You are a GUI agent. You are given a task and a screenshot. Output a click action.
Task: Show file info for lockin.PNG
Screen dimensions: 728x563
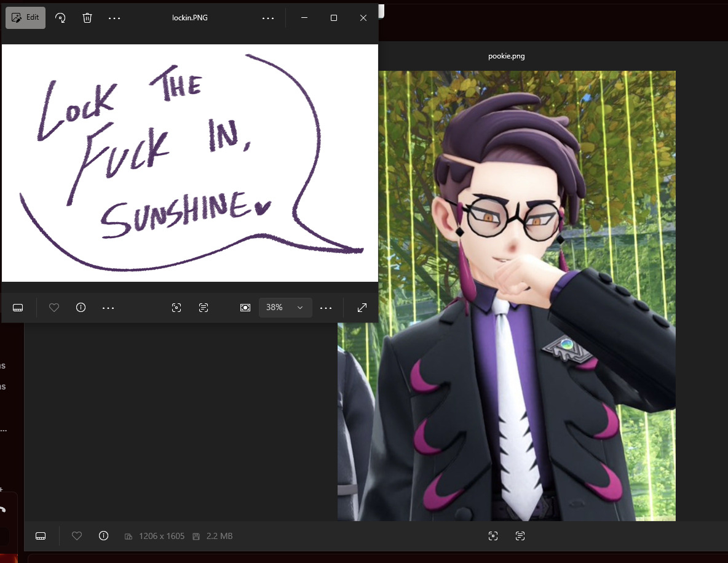point(81,308)
